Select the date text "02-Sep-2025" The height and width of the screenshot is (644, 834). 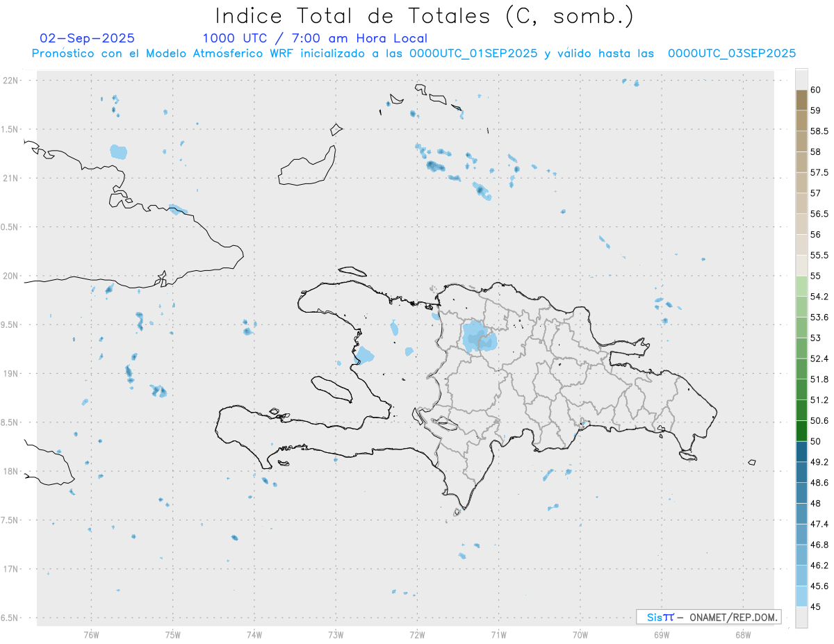pos(88,38)
